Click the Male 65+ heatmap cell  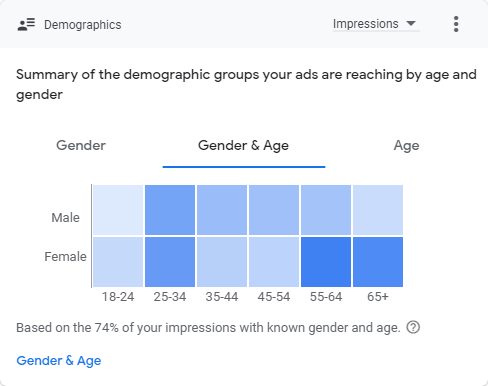tap(378, 210)
